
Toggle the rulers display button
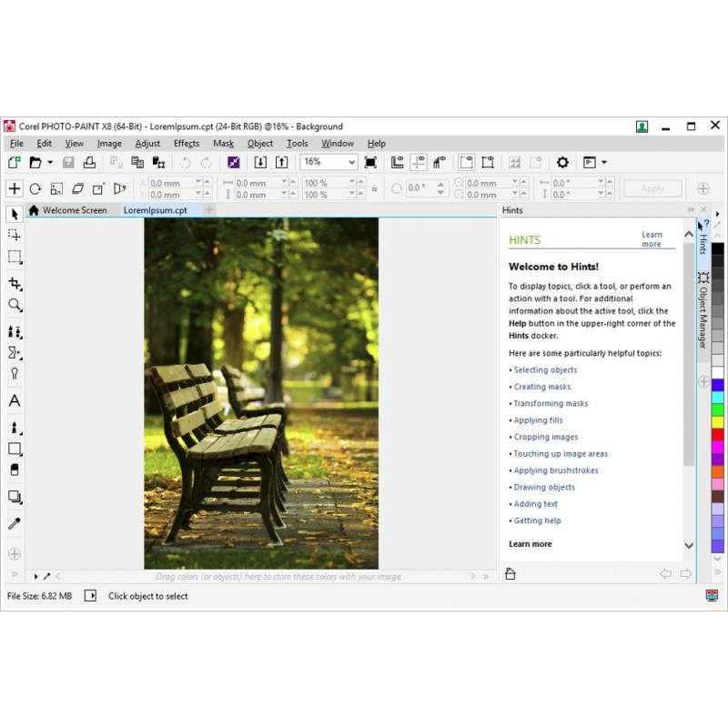[398, 162]
